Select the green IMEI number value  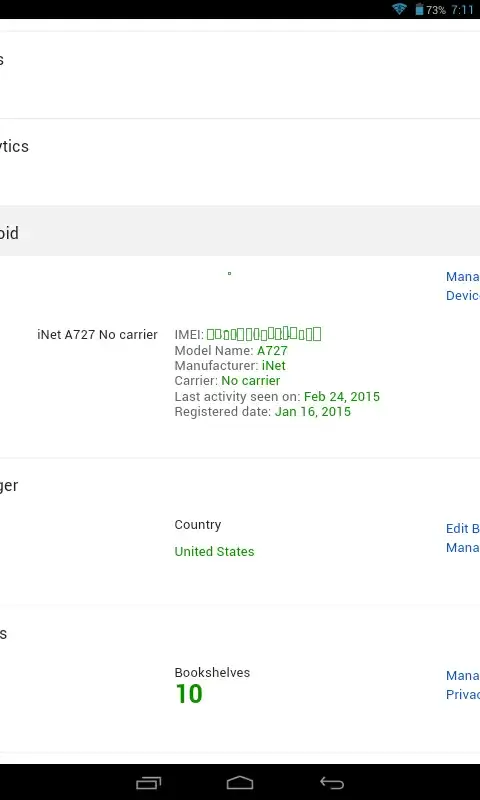click(x=264, y=334)
